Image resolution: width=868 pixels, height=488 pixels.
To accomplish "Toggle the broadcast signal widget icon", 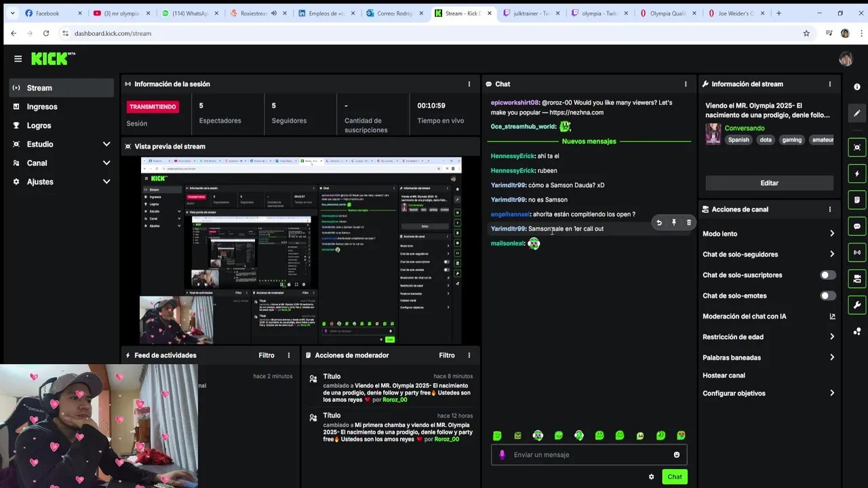I will point(857,252).
